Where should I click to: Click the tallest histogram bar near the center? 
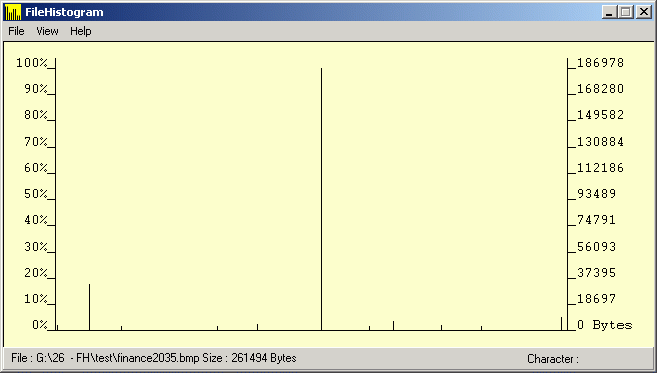point(321,199)
